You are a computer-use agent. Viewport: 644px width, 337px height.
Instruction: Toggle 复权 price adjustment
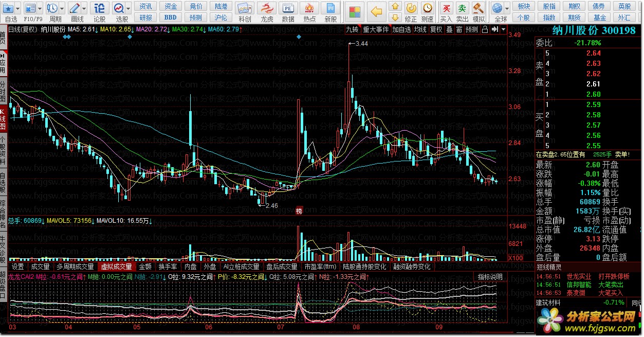coord(436,29)
